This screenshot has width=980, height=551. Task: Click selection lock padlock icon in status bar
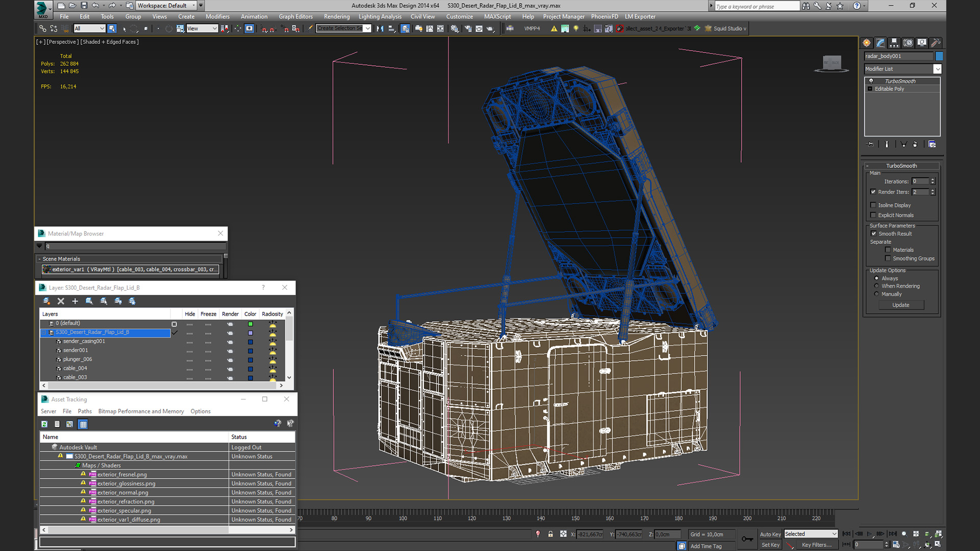pos(550,534)
